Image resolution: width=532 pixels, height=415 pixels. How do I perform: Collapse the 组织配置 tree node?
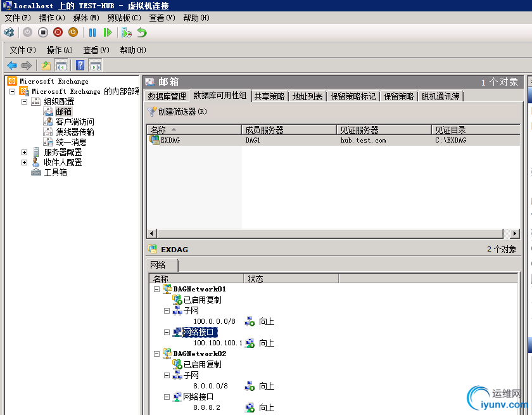click(25, 101)
